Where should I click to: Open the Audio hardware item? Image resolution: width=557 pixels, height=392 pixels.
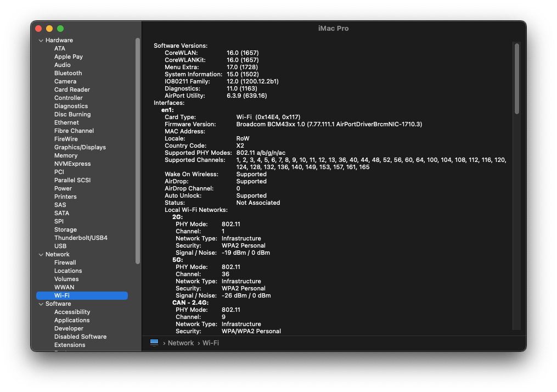point(62,65)
